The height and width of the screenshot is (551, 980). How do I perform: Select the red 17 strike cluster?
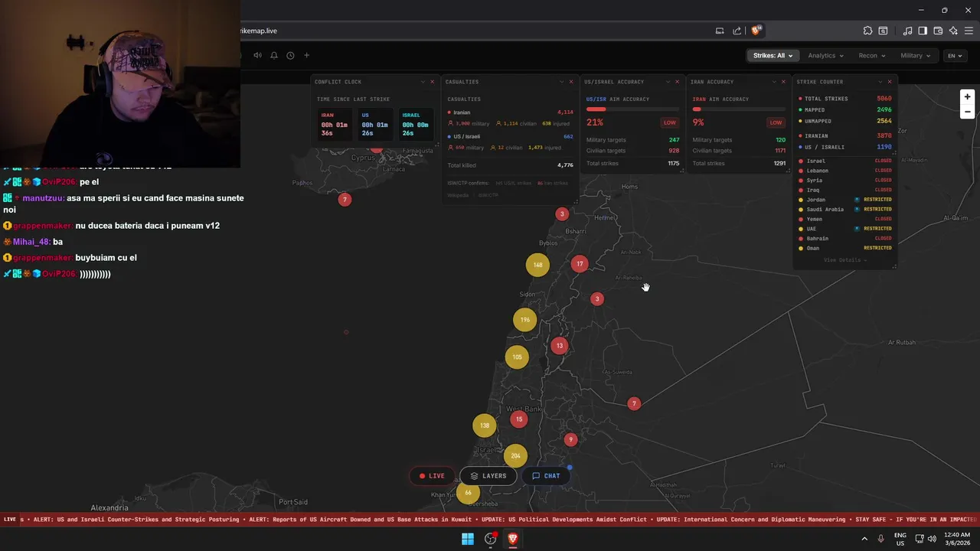pos(580,264)
